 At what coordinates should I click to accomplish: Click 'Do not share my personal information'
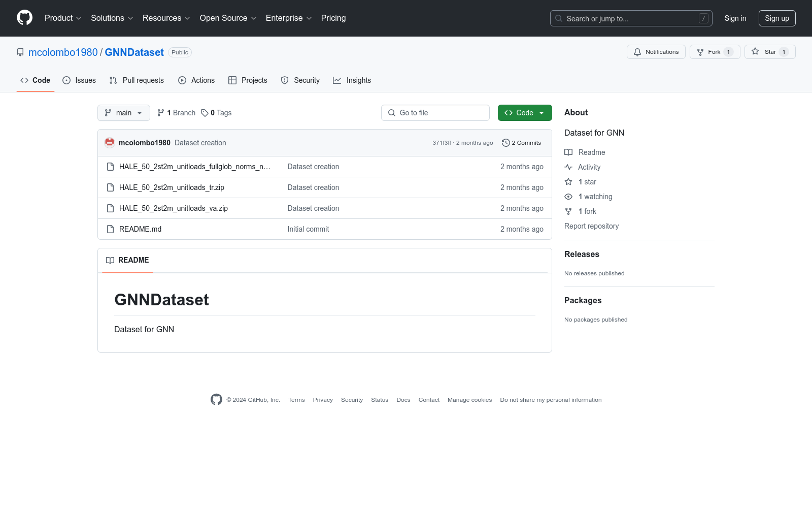551,400
